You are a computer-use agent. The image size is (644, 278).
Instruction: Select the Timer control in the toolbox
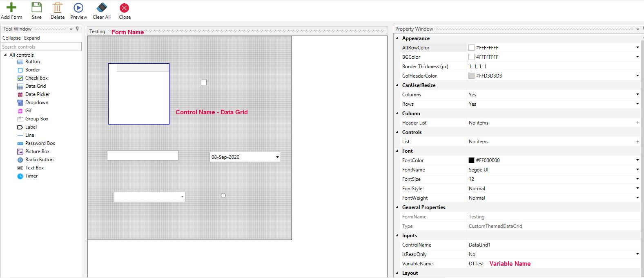click(x=31, y=176)
